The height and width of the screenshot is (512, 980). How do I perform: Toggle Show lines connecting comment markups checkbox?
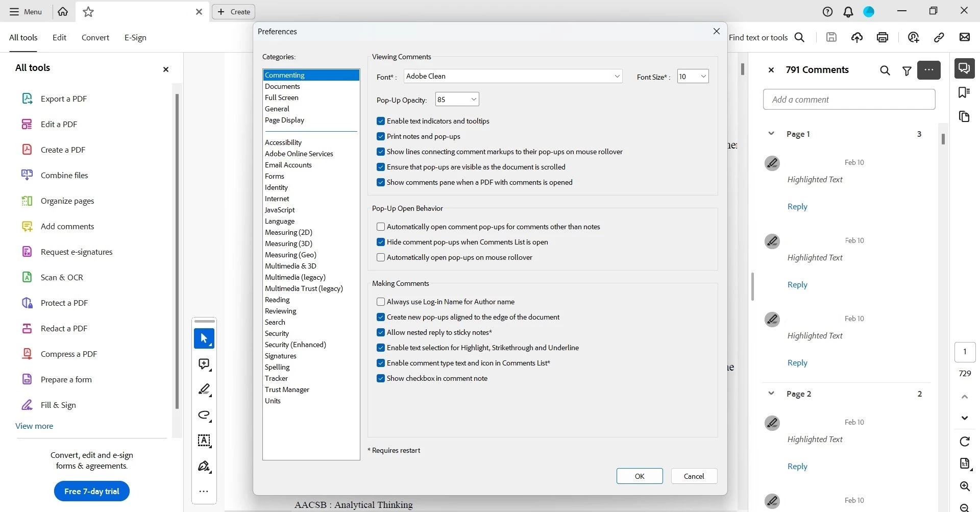pos(381,152)
